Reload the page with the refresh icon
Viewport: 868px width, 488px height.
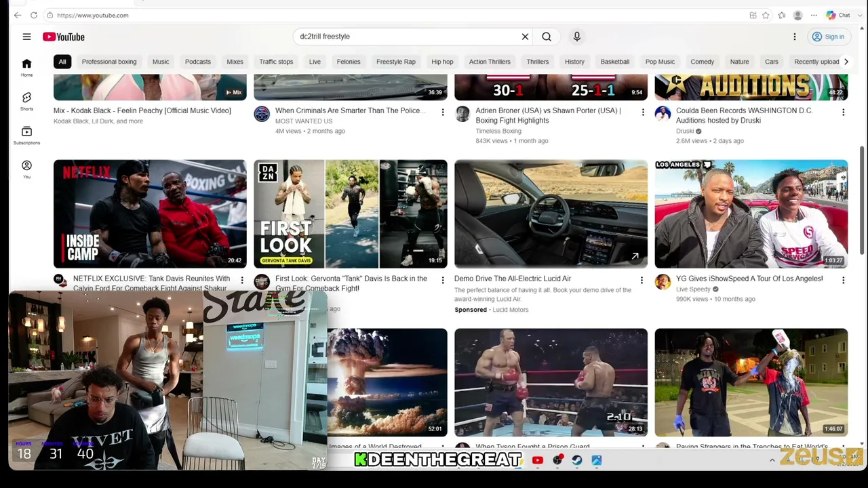point(34,15)
